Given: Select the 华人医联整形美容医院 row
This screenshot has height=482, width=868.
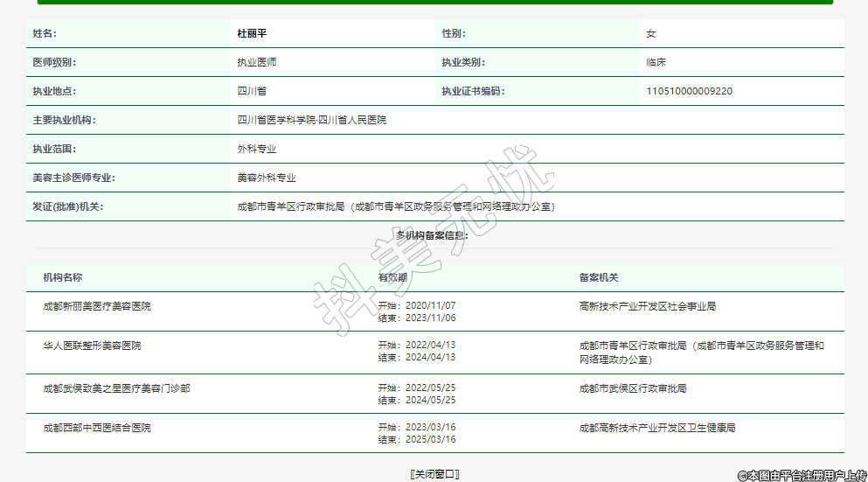Looking at the screenshot, I should 92,346.
